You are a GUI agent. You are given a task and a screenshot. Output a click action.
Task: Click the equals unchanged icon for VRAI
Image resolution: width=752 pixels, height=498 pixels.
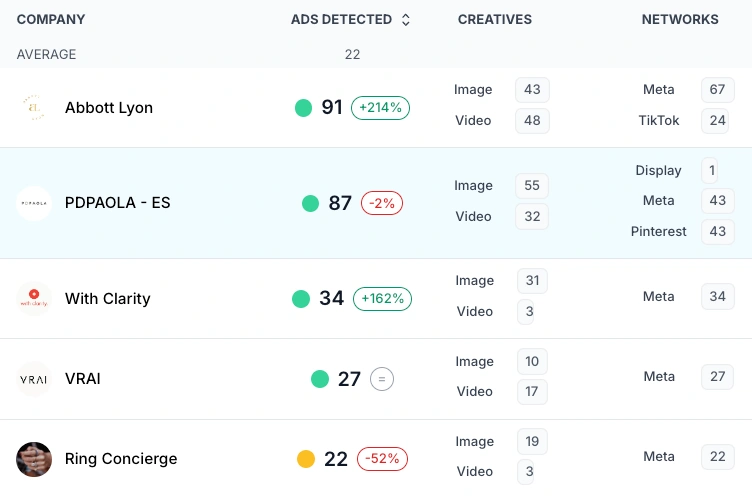click(x=381, y=379)
